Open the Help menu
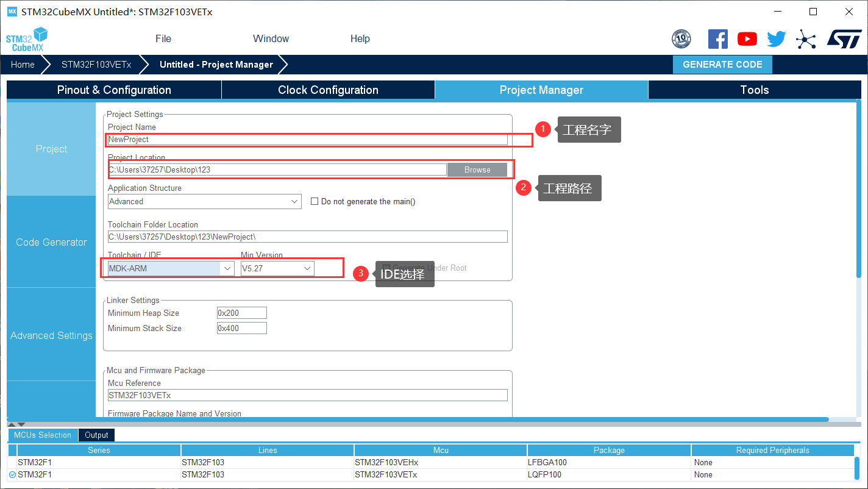The height and width of the screenshot is (489, 868). 360,38
